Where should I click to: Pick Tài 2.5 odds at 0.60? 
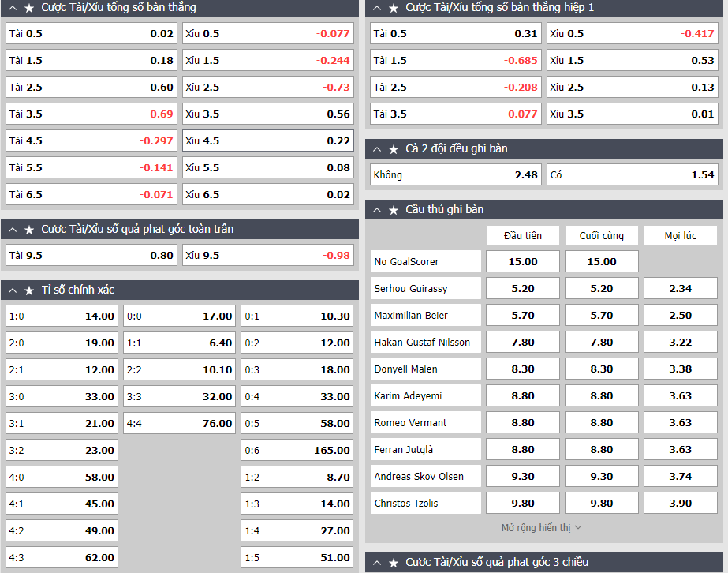pos(91,88)
